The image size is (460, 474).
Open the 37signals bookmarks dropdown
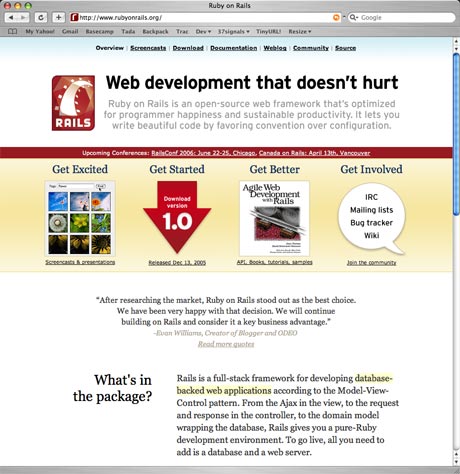pos(233,31)
